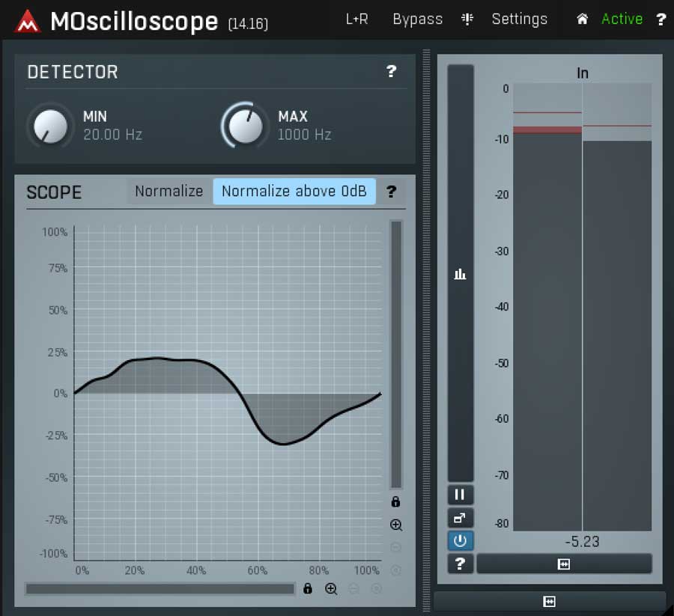Open the Scope panel help icon
This screenshot has width=674, height=616.
tap(391, 192)
